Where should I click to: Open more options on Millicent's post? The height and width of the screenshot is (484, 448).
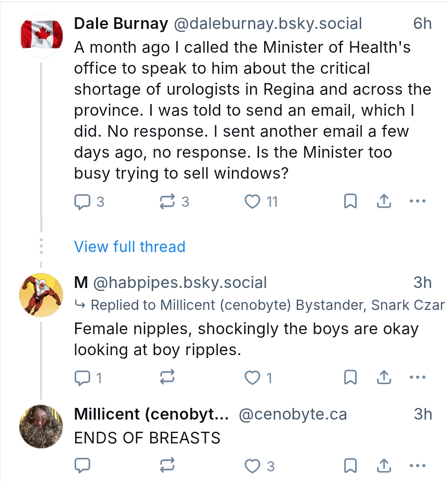point(417,465)
